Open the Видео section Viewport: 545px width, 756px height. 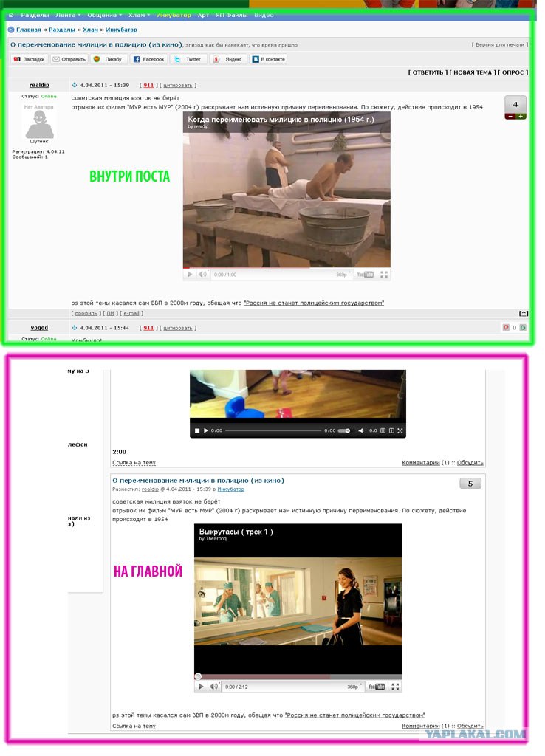click(x=264, y=15)
